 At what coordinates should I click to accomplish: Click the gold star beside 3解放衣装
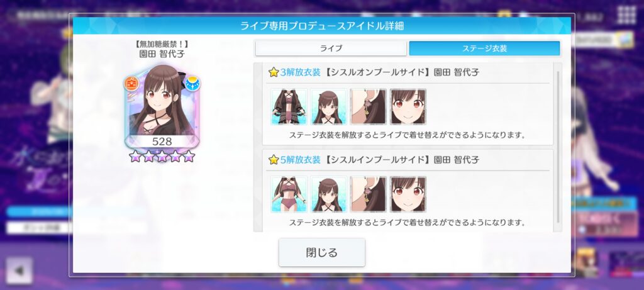274,72
